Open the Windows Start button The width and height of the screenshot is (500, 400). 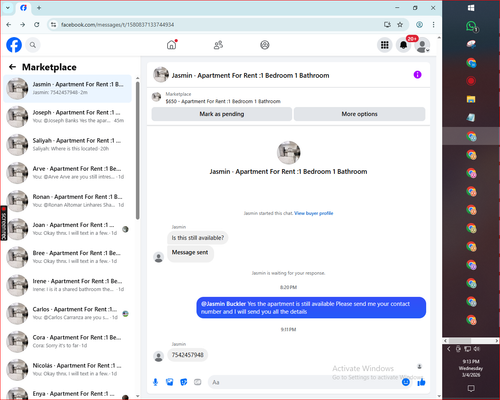tap(471, 8)
